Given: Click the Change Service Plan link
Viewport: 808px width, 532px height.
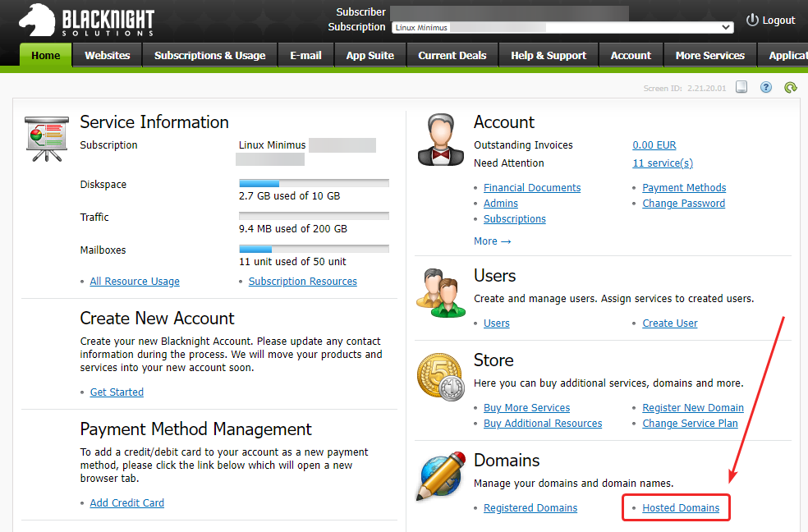Looking at the screenshot, I should point(690,424).
